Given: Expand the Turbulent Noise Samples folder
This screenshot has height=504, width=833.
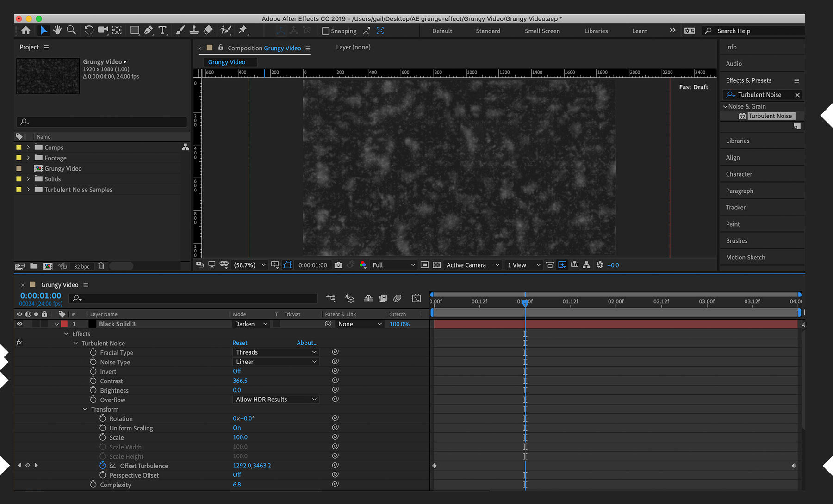Looking at the screenshot, I should (x=28, y=189).
